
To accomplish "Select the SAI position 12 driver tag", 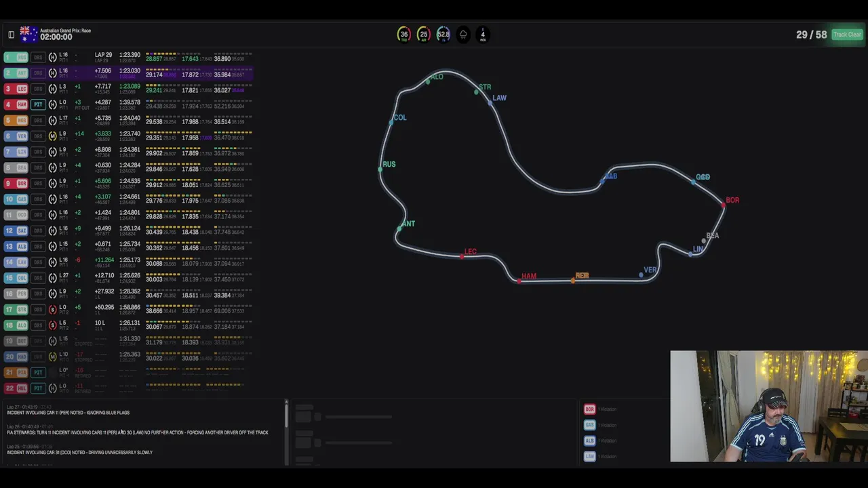I will pyautogui.click(x=16, y=231).
